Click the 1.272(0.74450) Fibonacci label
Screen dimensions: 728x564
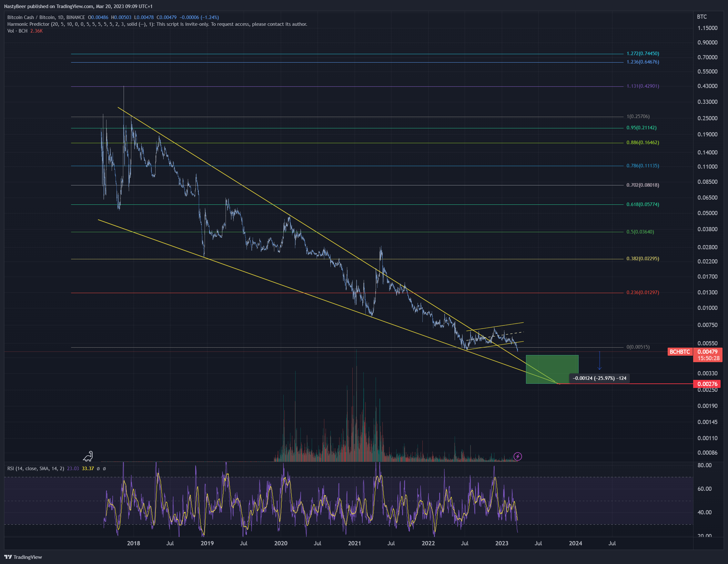(643, 53)
